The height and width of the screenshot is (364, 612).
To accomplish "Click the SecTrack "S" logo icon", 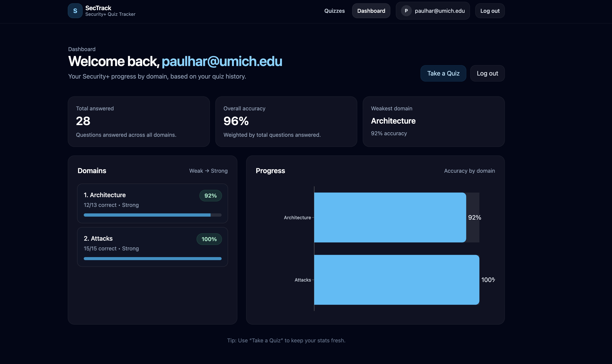I will coord(75,11).
